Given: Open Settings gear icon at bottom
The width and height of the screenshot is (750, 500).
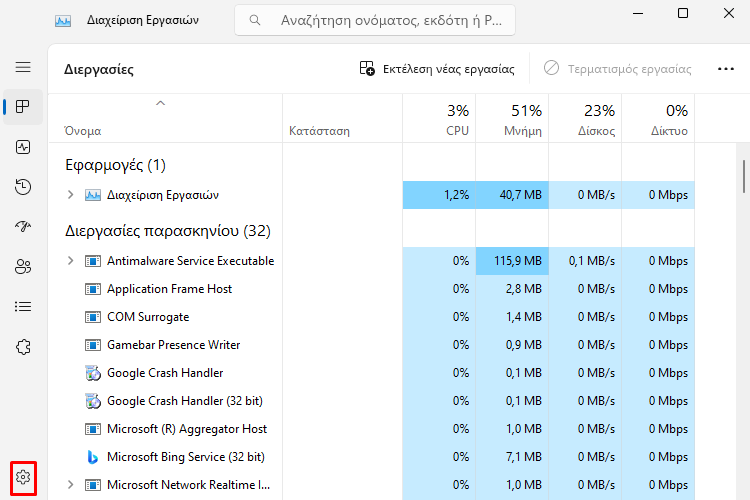Looking at the screenshot, I should (23, 477).
